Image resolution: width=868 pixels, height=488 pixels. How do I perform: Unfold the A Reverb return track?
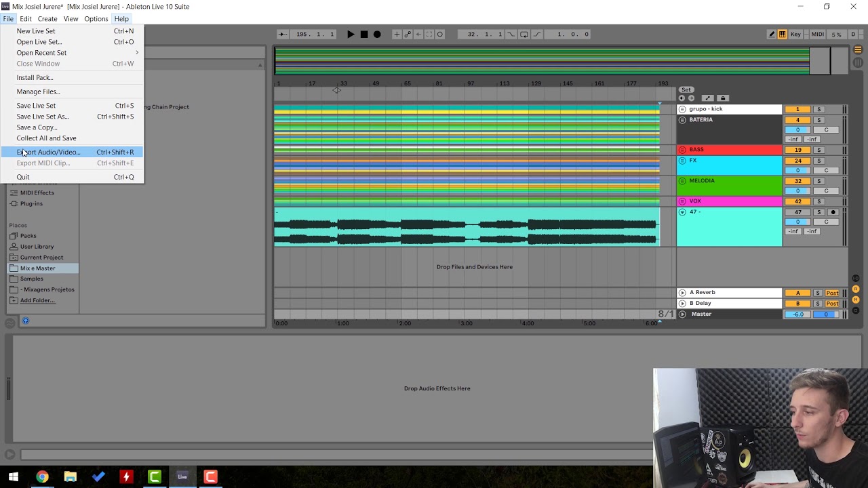pyautogui.click(x=682, y=293)
